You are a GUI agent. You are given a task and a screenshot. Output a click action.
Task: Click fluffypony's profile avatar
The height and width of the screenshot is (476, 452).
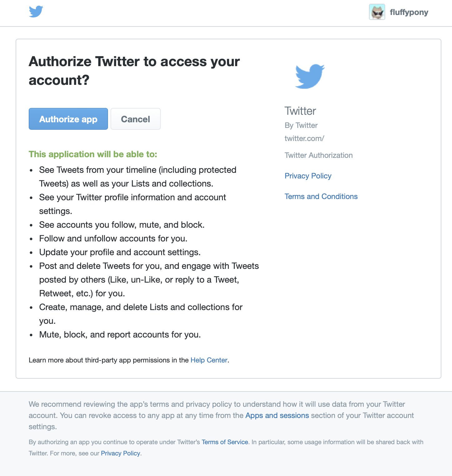coord(377,12)
